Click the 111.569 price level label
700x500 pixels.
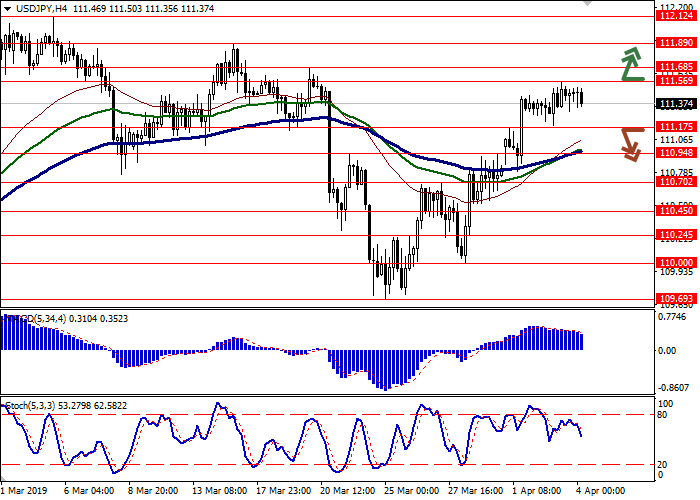pyautogui.click(x=676, y=81)
